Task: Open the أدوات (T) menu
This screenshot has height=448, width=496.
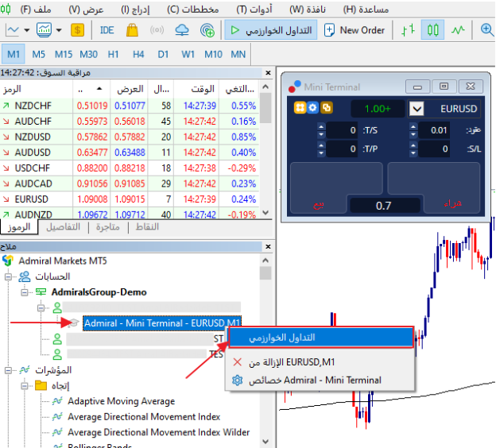Action: point(254,10)
